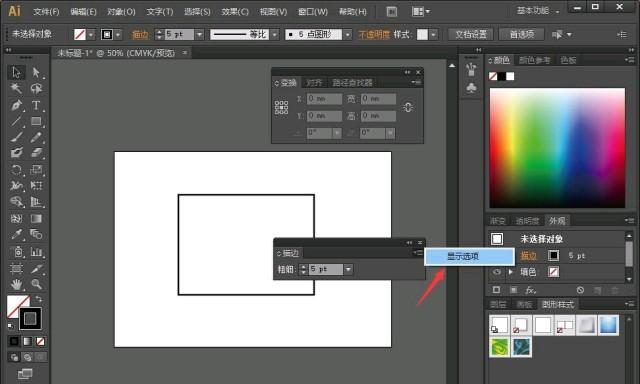This screenshot has width=640, height=384.
Task: Choose the Rectangle tool
Action: [36, 121]
